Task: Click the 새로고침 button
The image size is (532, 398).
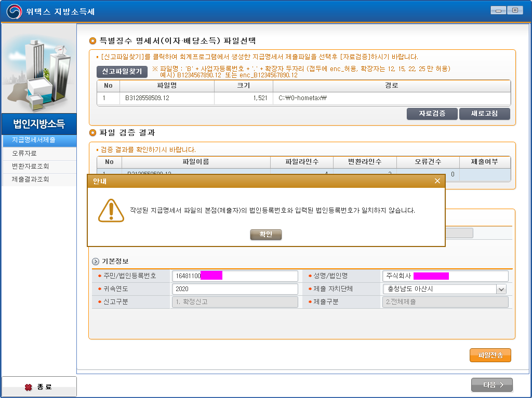Action: [484, 114]
